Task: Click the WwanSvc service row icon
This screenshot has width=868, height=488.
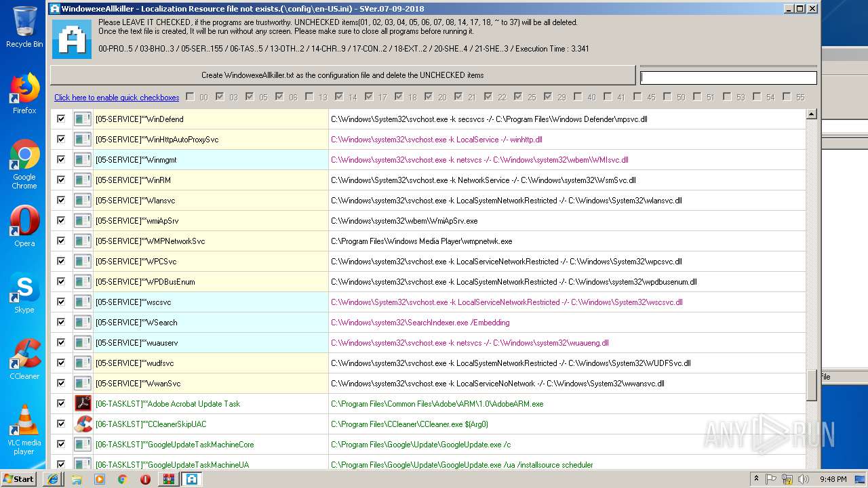Action: coord(83,383)
